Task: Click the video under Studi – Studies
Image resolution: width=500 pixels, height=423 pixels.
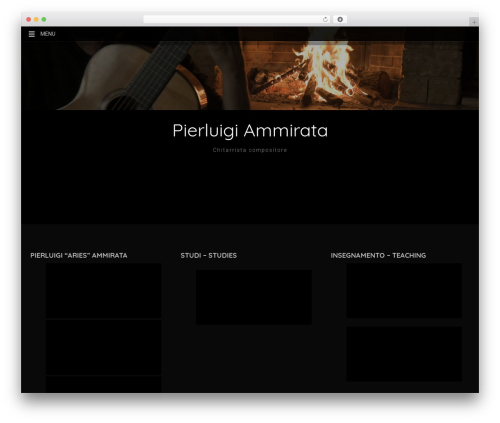Action: [x=254, y=297]
